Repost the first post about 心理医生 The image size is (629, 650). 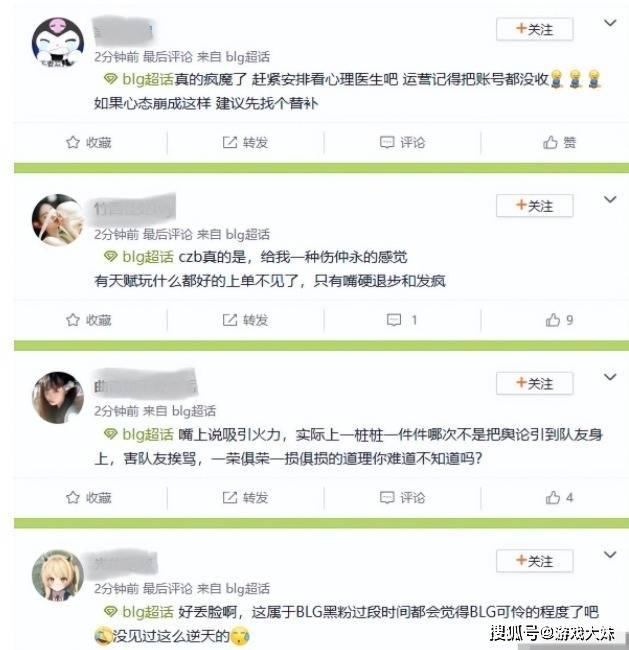[x=245, y=143]
